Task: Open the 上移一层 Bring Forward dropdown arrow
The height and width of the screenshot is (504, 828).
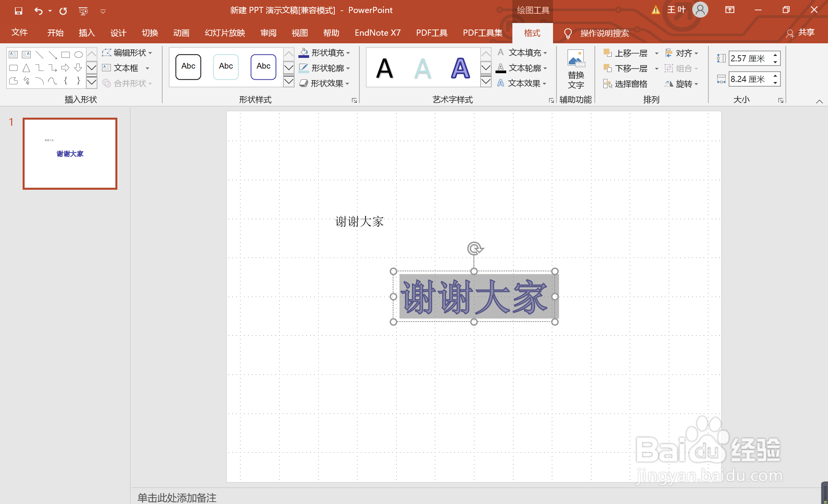Action: pyautogui.click(x=656, y=53)
